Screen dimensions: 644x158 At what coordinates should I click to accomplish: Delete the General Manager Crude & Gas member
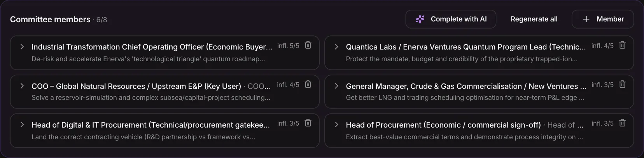[x=622, y=84]
